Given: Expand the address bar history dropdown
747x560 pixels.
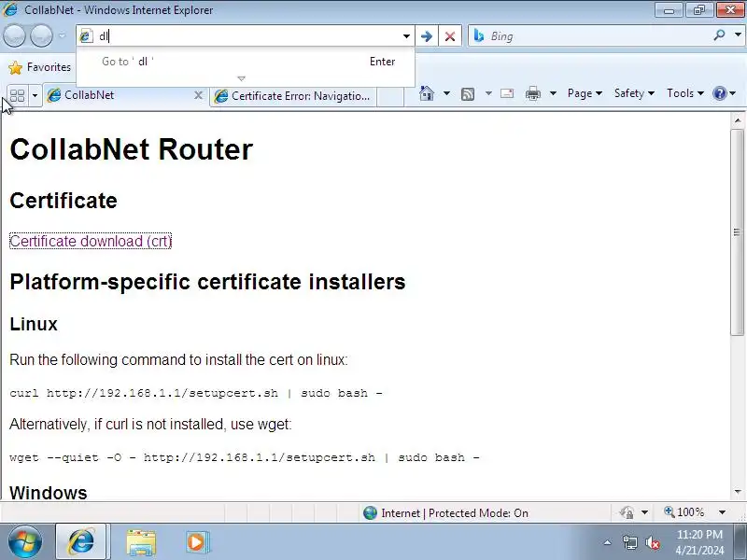Looking at the screenshot, I should tap(406, 36).
